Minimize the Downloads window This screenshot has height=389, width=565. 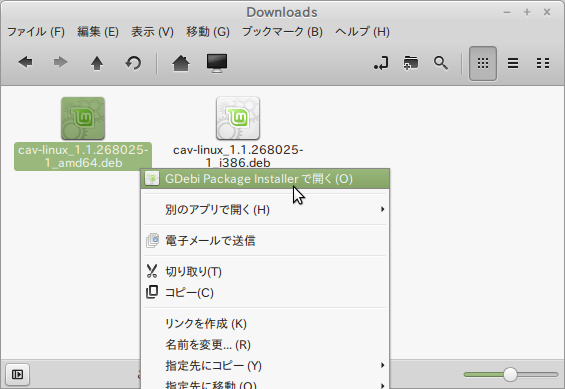507,12
